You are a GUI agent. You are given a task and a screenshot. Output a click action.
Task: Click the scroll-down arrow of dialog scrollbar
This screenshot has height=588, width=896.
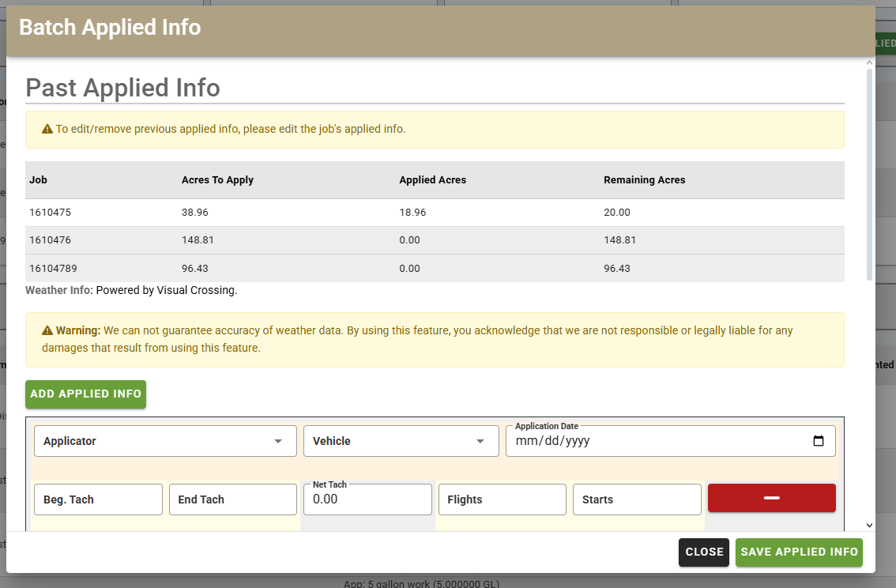869,525
